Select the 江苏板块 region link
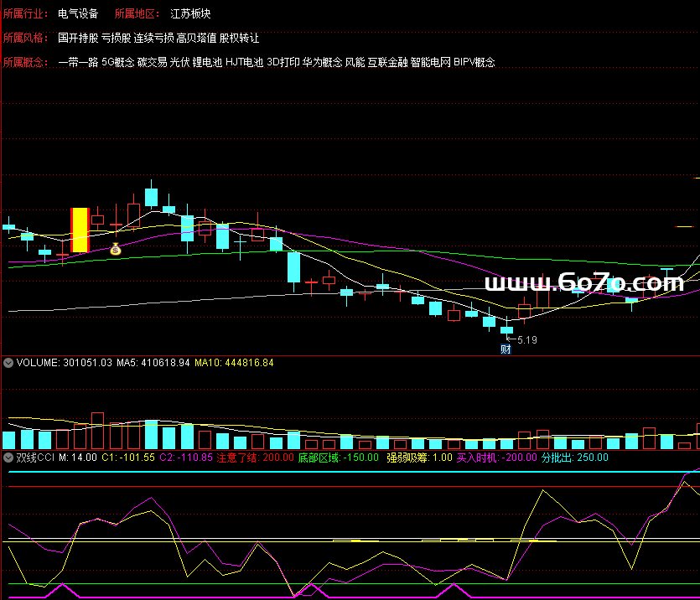Image resolution: width=700 pixels, height=600 pixels. tap(190, 13)
